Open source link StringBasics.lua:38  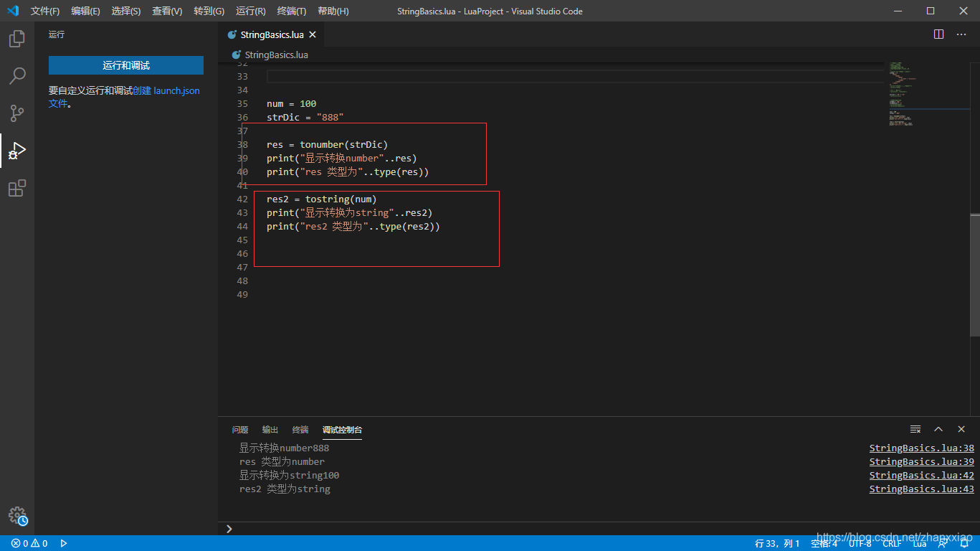922,448
